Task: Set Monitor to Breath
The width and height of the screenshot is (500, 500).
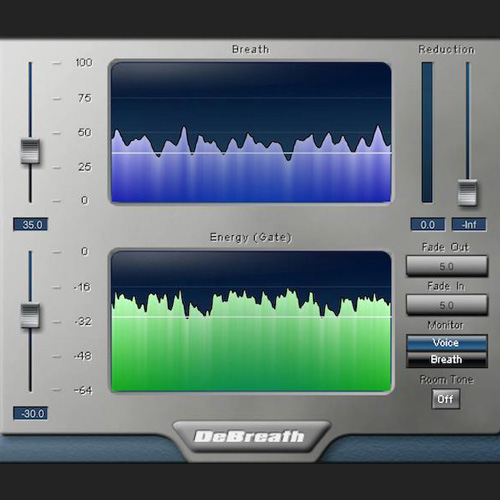Action: point(447,359)
